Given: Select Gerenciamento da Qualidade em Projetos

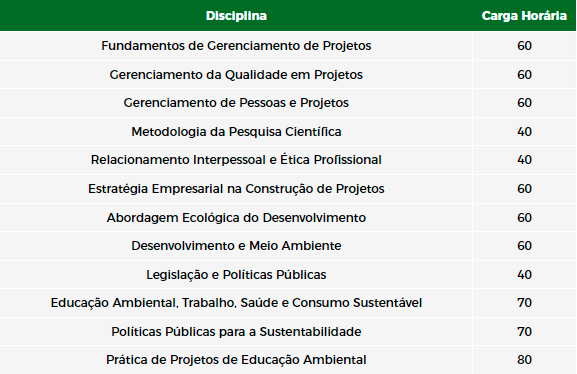Looking at the screenshot, I should pos(236,75).
